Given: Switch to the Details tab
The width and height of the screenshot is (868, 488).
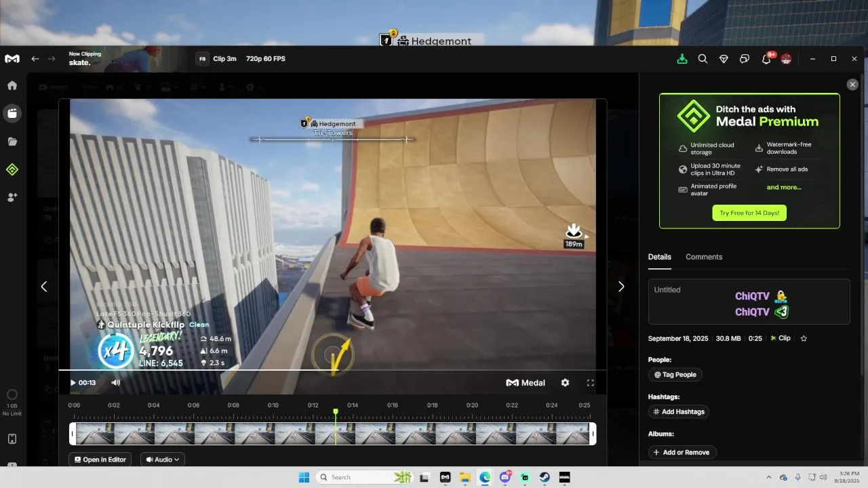Looking at the screenshot, I should [660, 257].
